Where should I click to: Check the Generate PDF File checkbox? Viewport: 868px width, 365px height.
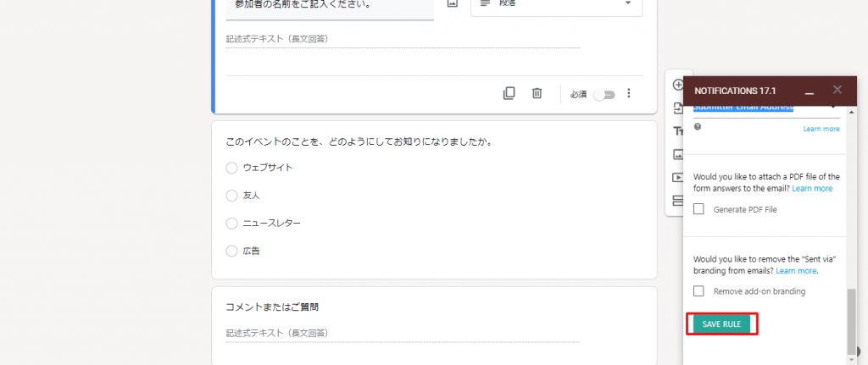click(x=699, y=209)
